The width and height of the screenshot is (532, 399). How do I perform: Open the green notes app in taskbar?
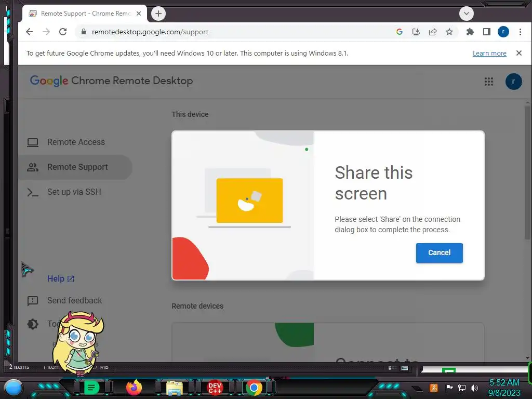[x=91, y=388]
